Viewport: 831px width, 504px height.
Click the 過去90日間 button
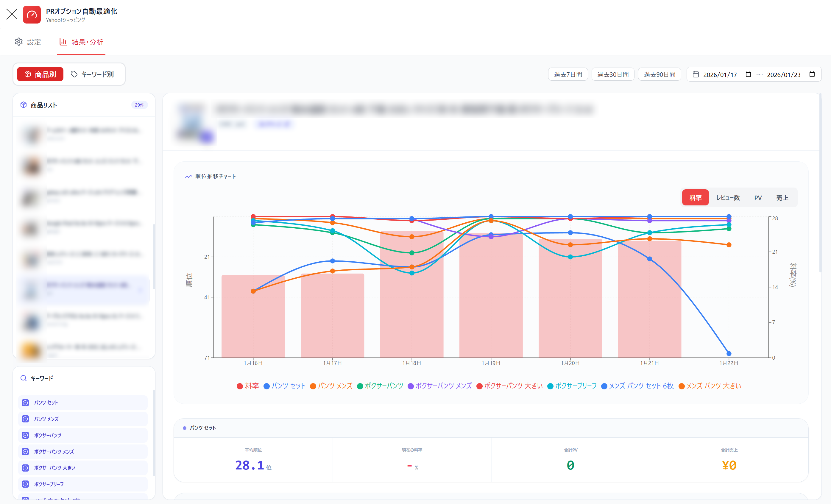pos(659,74)
